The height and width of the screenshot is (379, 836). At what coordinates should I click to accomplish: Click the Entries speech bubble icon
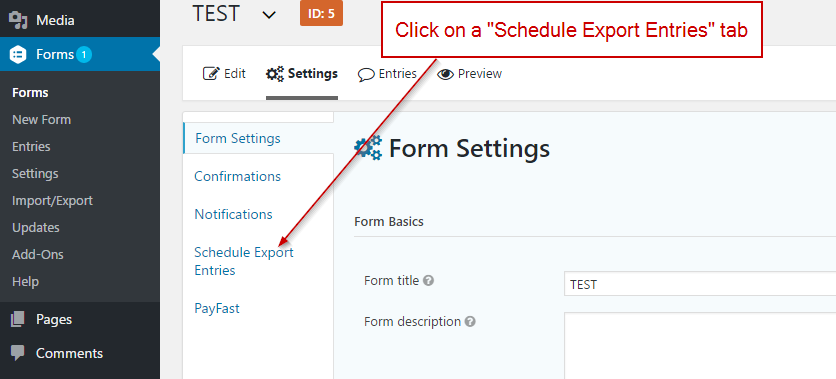pos(366,74)
